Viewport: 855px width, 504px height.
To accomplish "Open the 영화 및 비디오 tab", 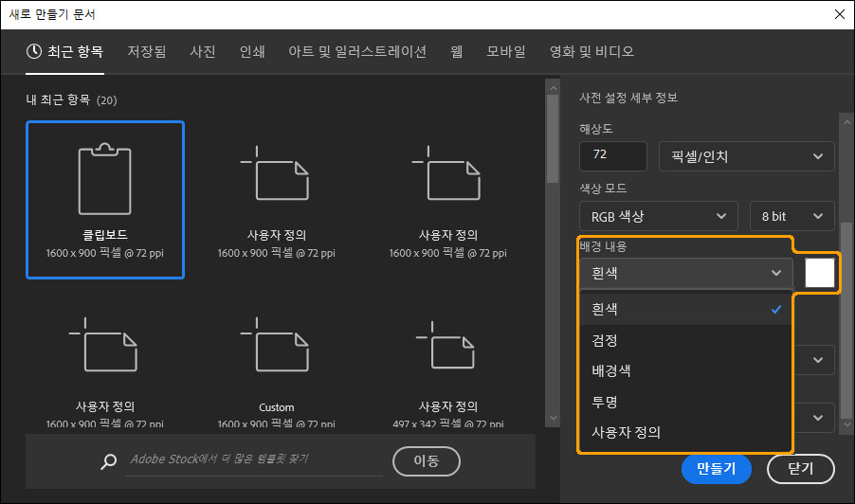I will tap(591, 51).
